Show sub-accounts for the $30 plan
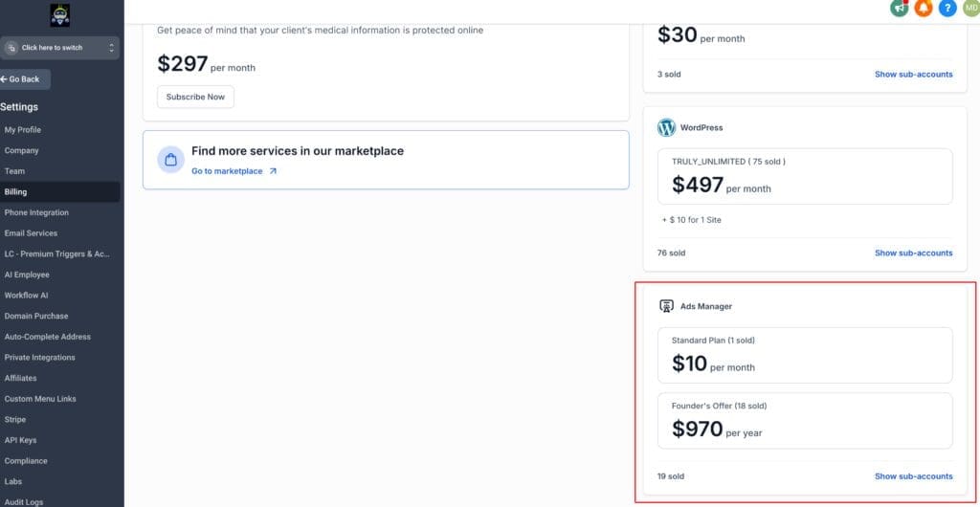The width and height of the screenshot is (980, 507). point(913,75)
